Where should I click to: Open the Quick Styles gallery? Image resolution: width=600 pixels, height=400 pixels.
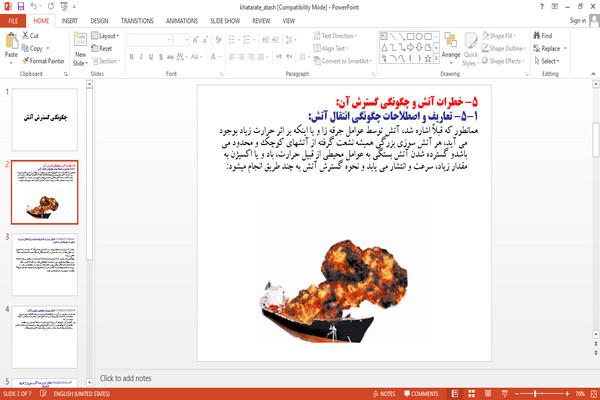pos(470,50)
